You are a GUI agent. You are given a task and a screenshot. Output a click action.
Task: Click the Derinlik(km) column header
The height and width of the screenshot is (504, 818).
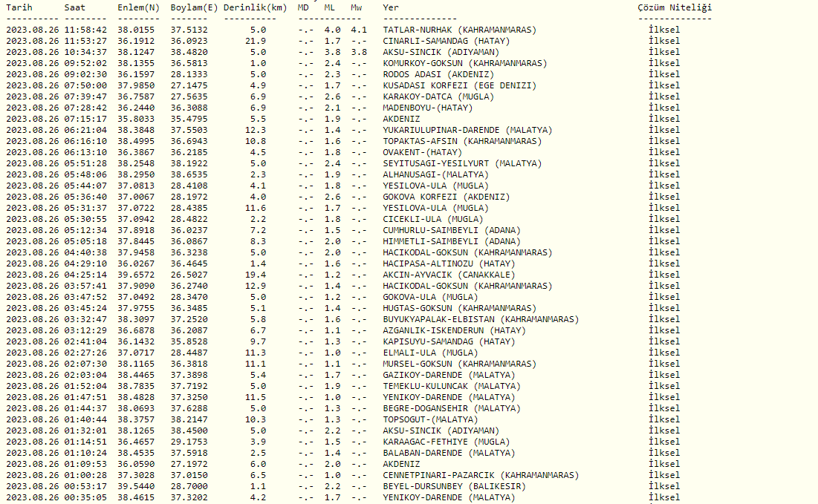(x=255, y=7)
